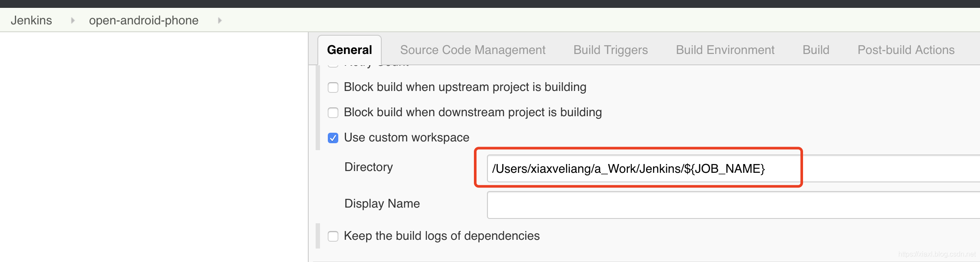The image size is (980, 262).
Task: Switch to the Build tab
Action: 816,50
